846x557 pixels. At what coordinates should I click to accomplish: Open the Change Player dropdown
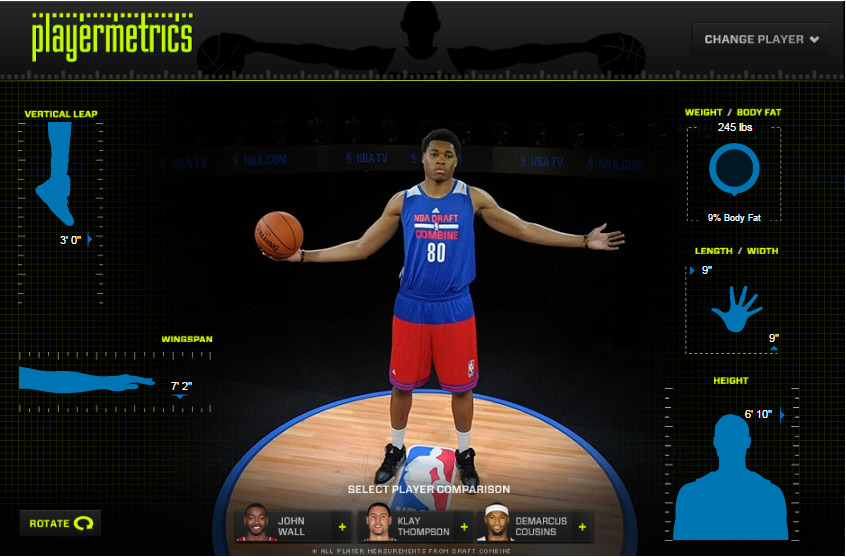(761, 40)
